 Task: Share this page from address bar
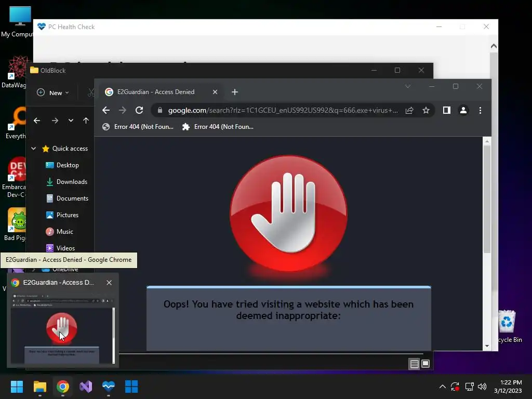click(x=409, y=110)
